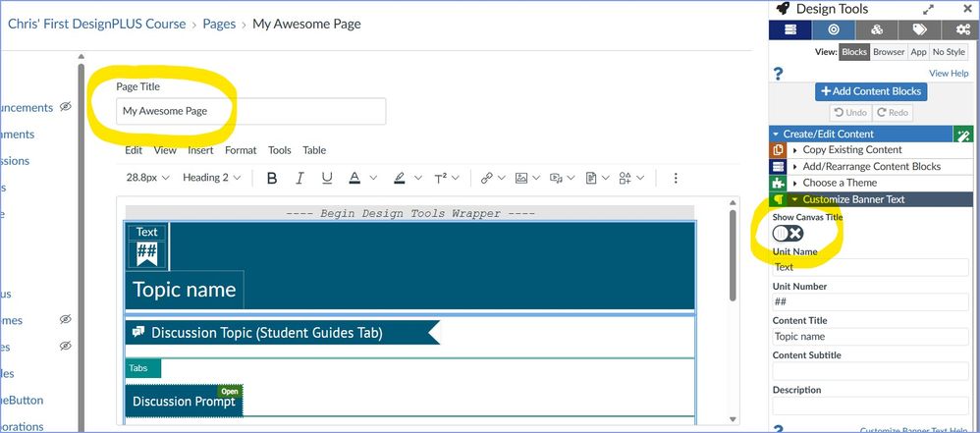Open the Insert menu in the editor
Screen dimensions: 980x433
tap(200, 150)
